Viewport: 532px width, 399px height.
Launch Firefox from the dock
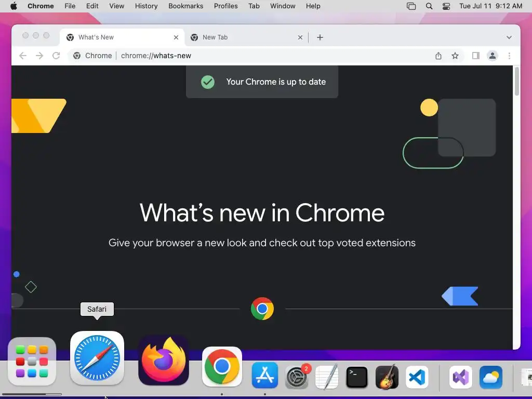coord(164,361)
